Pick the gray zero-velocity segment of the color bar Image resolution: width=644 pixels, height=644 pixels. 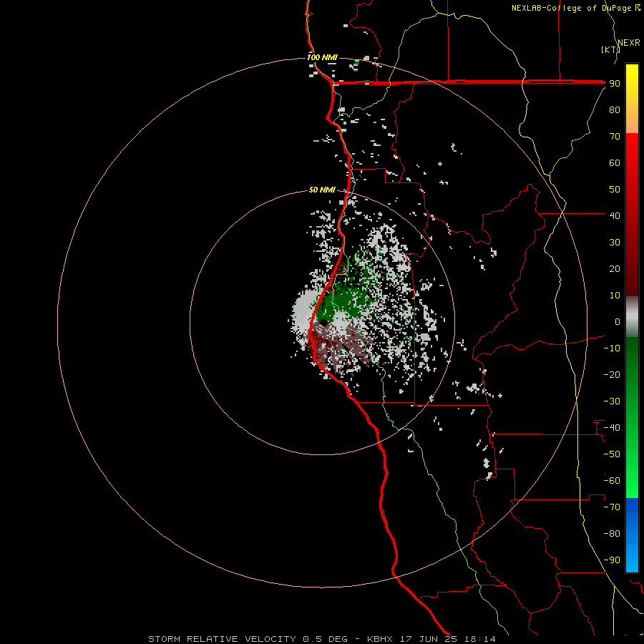632,317
